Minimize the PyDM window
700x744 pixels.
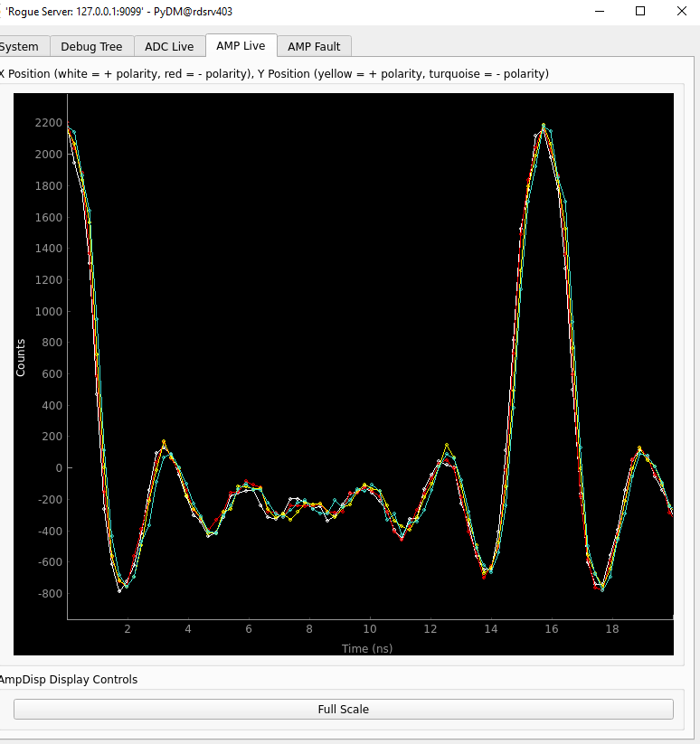[x=598, y=11]
